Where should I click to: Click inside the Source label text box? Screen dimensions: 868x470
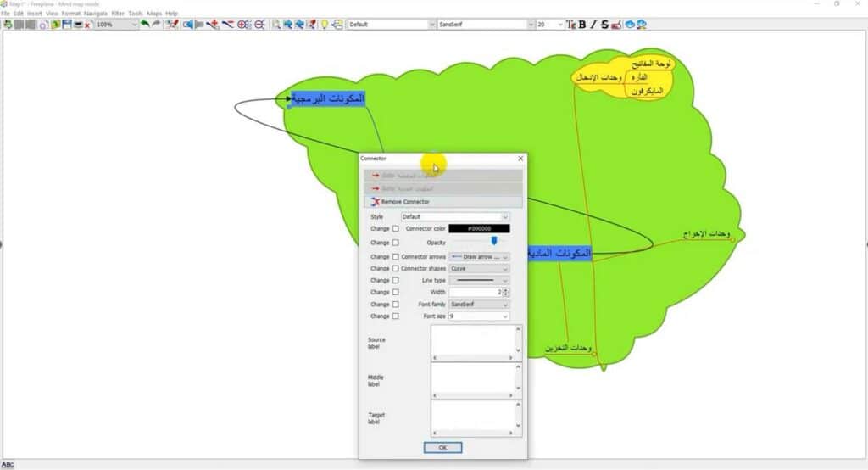[x=473, y=339]
